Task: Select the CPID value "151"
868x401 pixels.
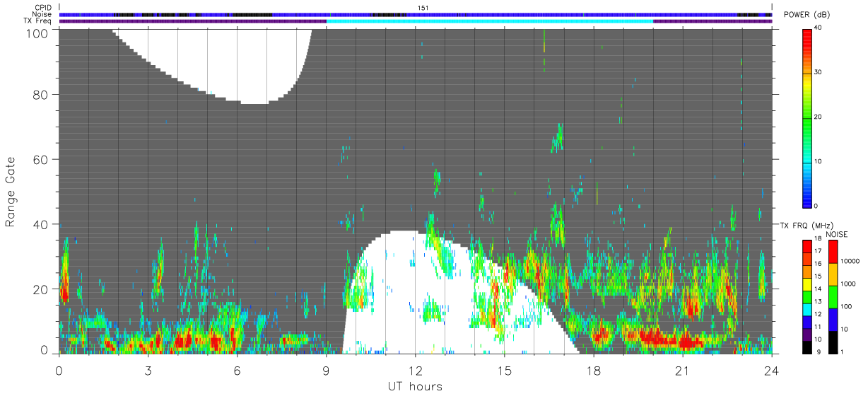Action: click(x=423, y=8)
